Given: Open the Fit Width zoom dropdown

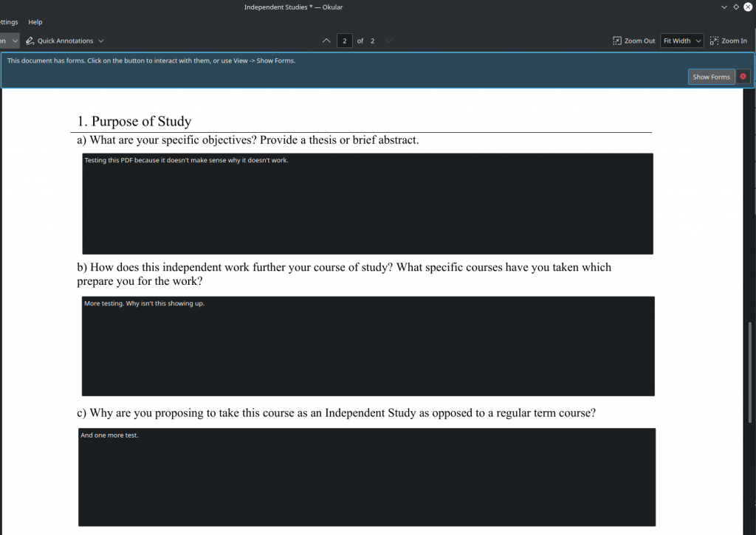Looking at the screenshot, I should 681,41.
